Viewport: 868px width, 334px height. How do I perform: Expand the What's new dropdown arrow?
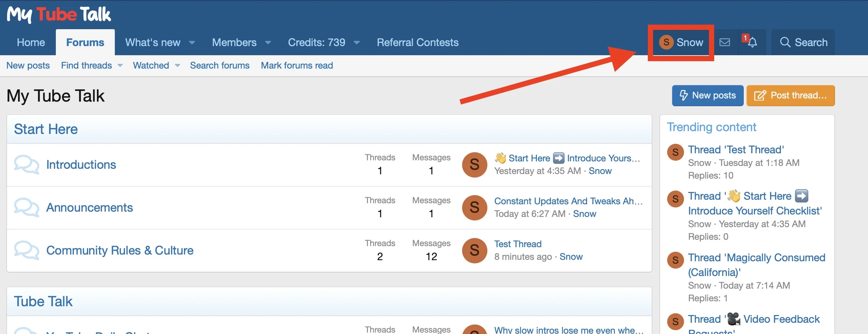pos(192,43)
